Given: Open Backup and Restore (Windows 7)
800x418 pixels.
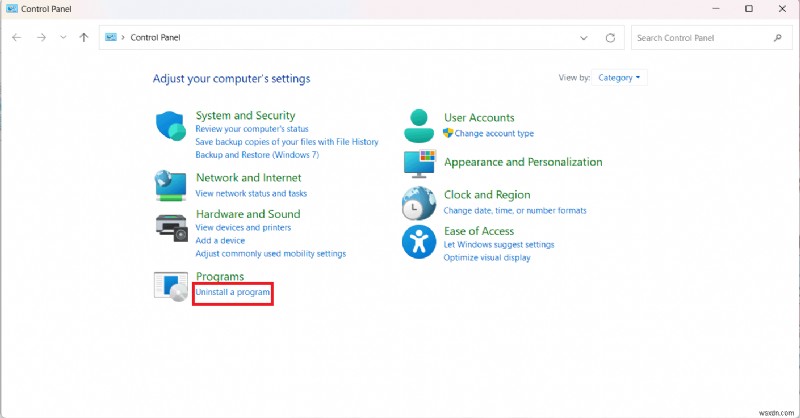Looking at the screenshot, I should tap(257, 155).
